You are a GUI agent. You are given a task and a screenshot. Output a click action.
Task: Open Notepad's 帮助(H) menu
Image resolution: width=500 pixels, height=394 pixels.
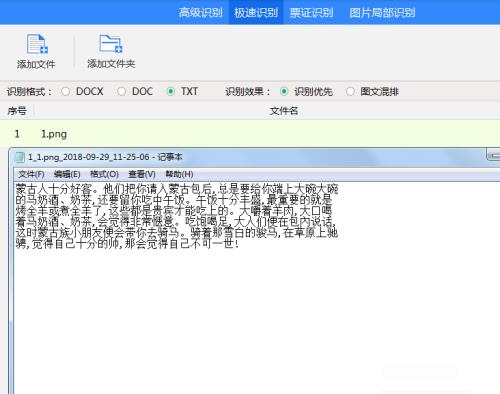pos(179,174)
